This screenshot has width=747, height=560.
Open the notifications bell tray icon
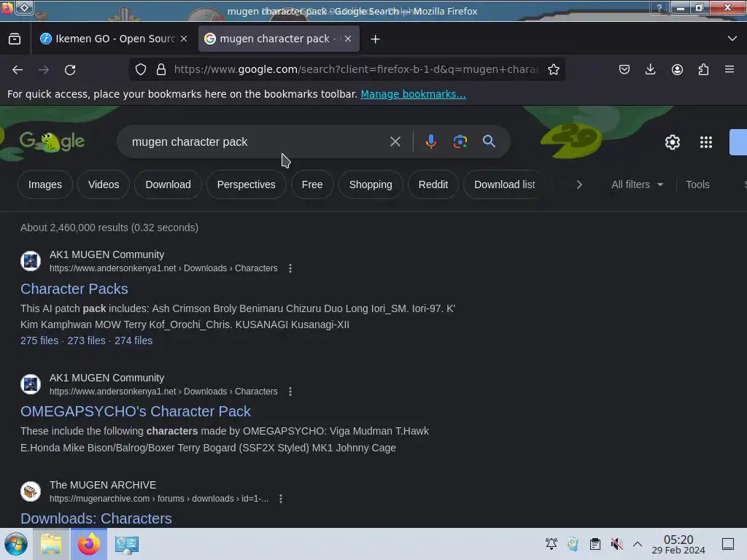pyautogui.click(x=551, y=544)
